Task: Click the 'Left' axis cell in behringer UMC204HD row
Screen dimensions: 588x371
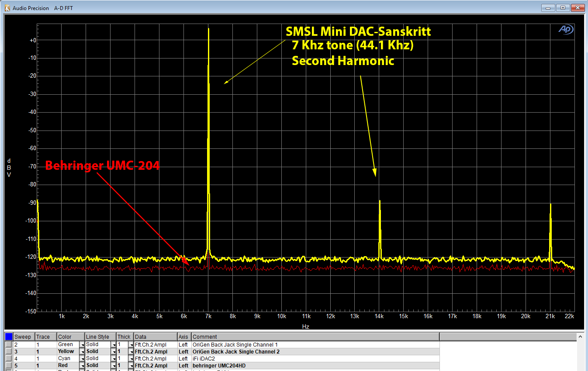Action: coord(183,366)
